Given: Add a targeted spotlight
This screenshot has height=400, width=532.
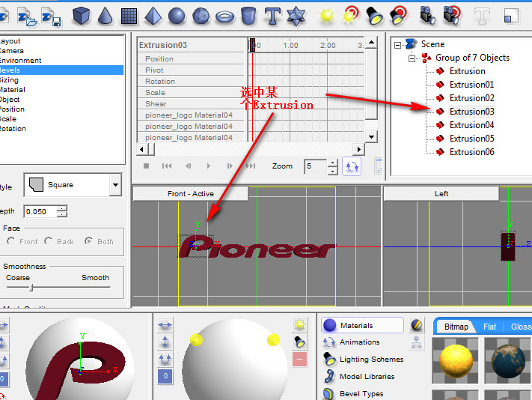Looking at the screenshot, I should tap(399, 15).
